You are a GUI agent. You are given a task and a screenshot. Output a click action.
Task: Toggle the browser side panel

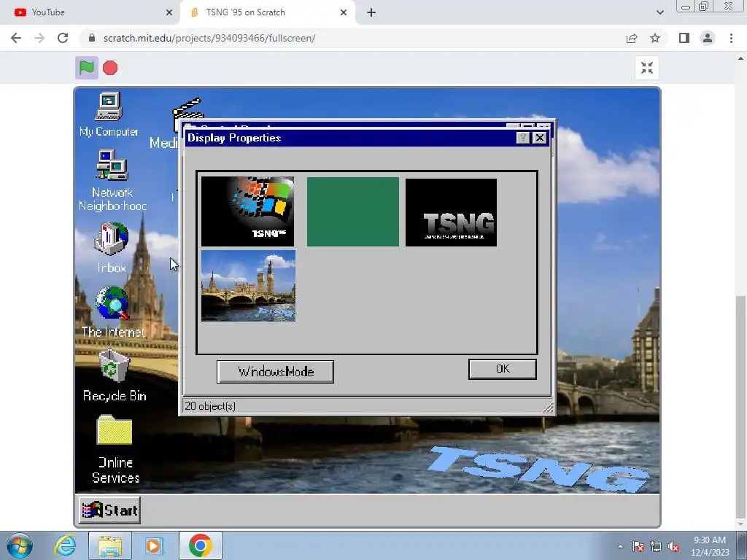coord(684,38)
